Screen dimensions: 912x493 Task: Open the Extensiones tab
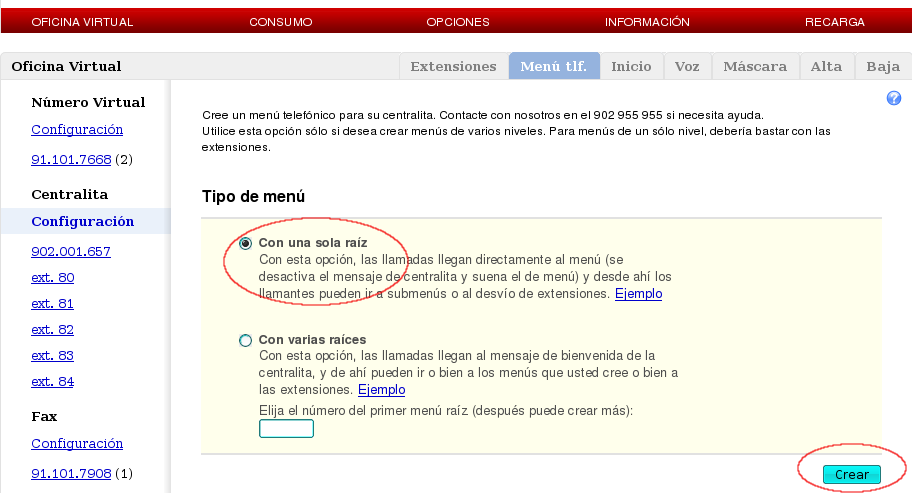point(453,66)
